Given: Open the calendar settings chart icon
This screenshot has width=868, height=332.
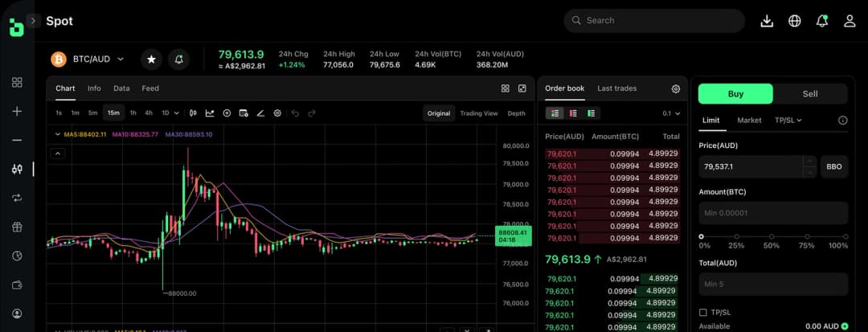Looking at the screenshot, I should click(x=244, y=113).
